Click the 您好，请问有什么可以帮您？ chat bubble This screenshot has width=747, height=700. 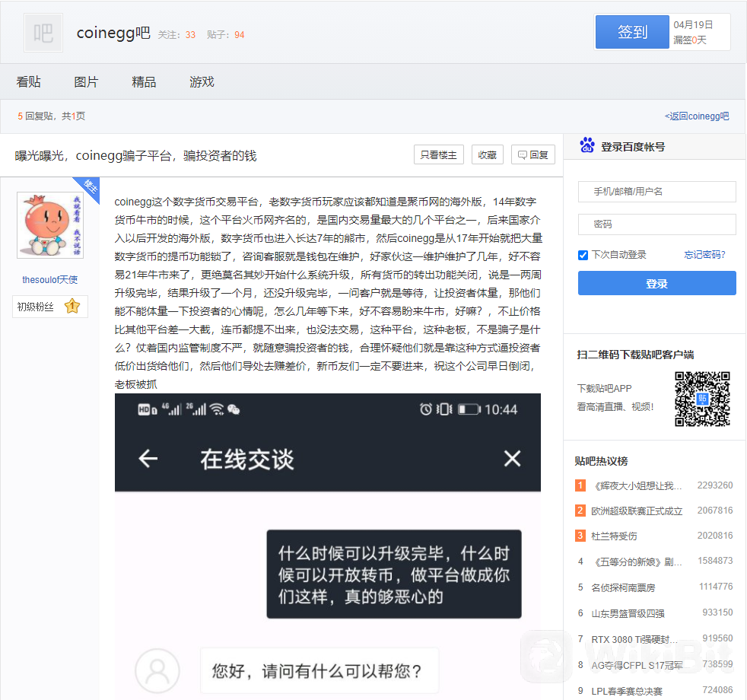click(x=319, y=671)
